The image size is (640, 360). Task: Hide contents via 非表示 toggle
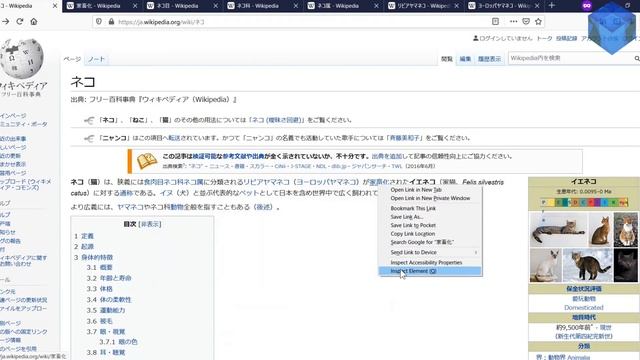[150, 224]
